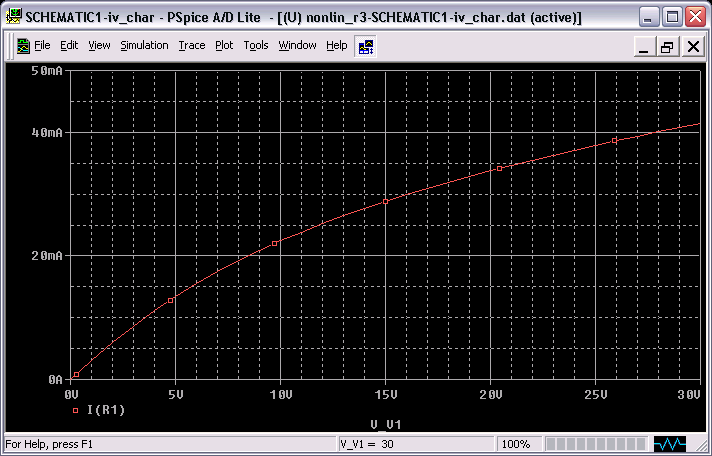Click the trace marker near 5V

point(171,301)
